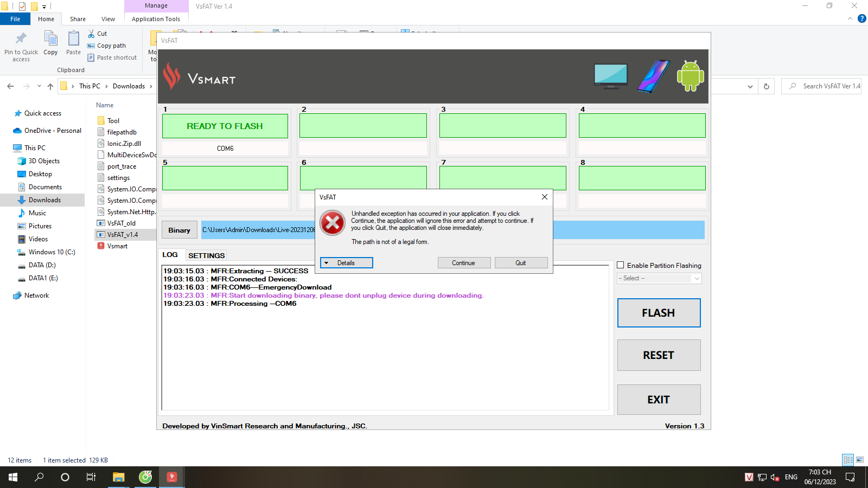Click the Vsmart flame logo
Screen dimensions: 868x488
click(171, 76)
